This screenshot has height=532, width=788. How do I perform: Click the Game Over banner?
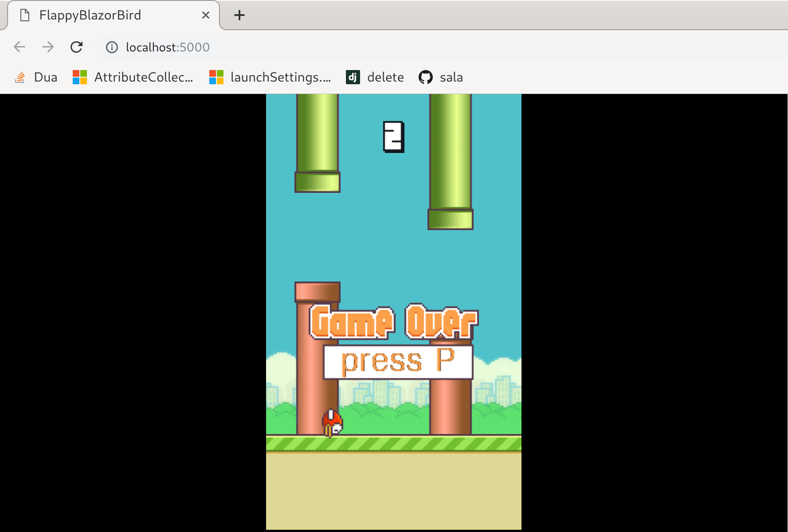point(394,322)
